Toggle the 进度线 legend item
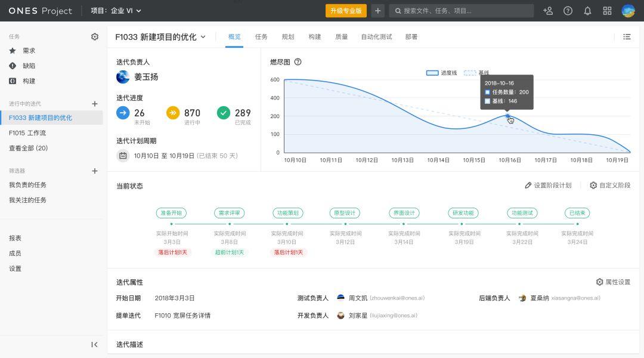The height and width of the screenshot is (358, 644). [441, 73]
